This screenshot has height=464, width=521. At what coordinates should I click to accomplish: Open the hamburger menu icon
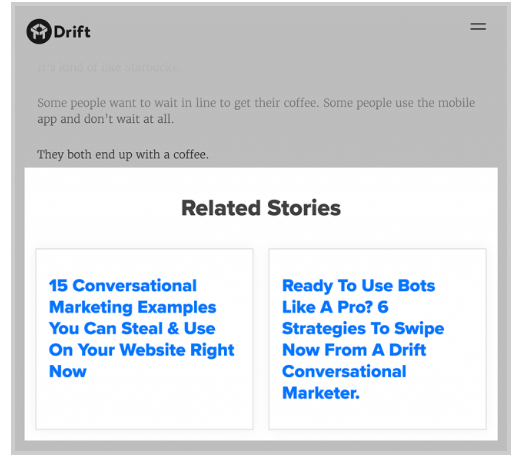pos(478,27)
